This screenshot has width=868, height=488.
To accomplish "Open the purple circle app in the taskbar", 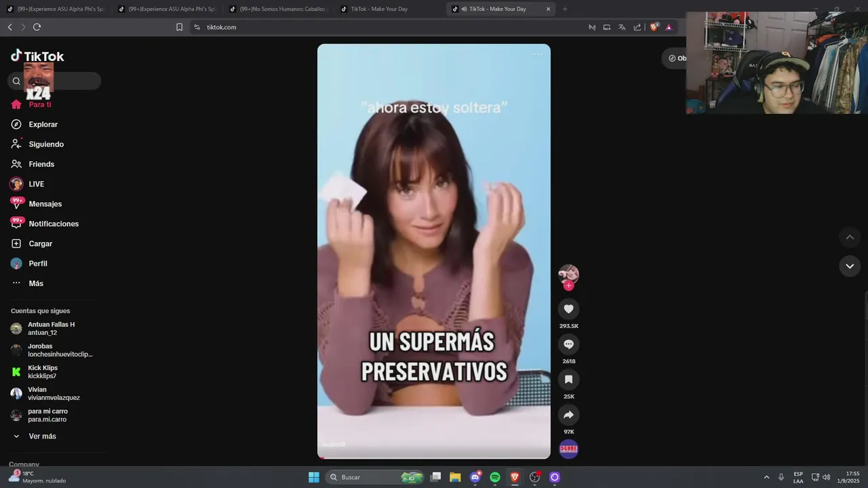I will (554, 477).
